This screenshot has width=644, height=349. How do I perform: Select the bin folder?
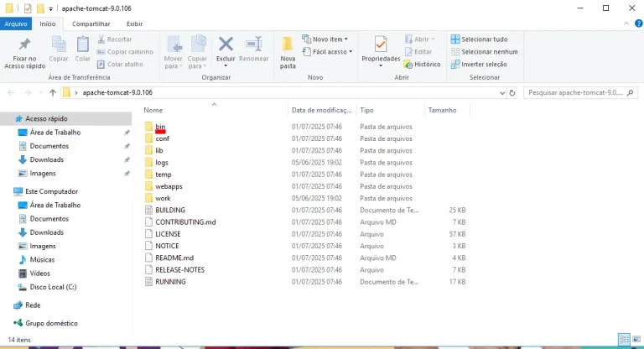pyautogui.click(x=160, y=127)
